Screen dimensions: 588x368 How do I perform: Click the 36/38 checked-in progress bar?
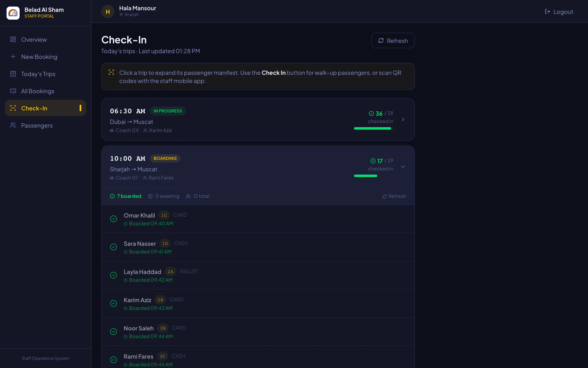373,128
